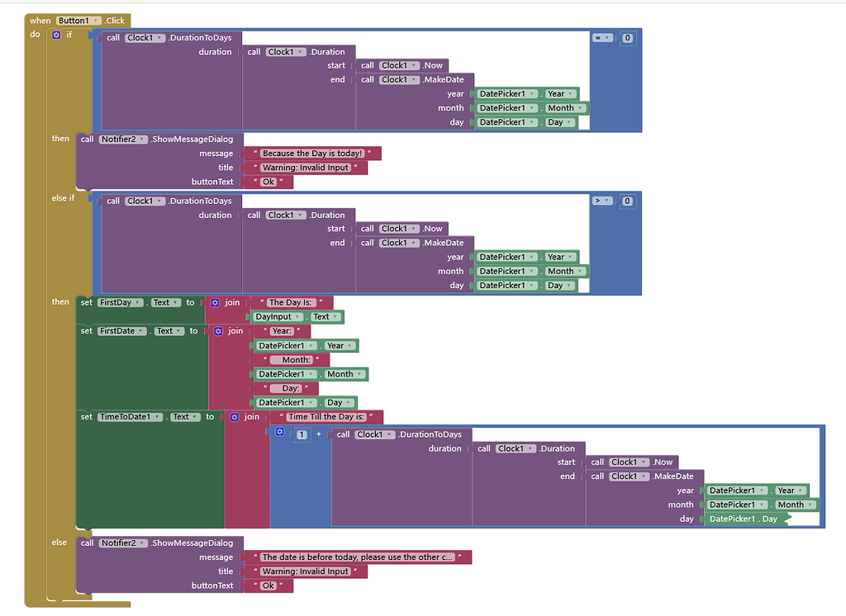This screenshot has height=616, width=846.
Task: Select the number 1 in addition block
Action: coord(302,435)
